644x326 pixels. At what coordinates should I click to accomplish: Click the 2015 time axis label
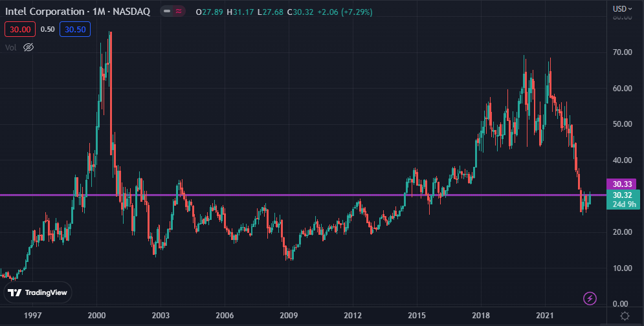[417, 316]
